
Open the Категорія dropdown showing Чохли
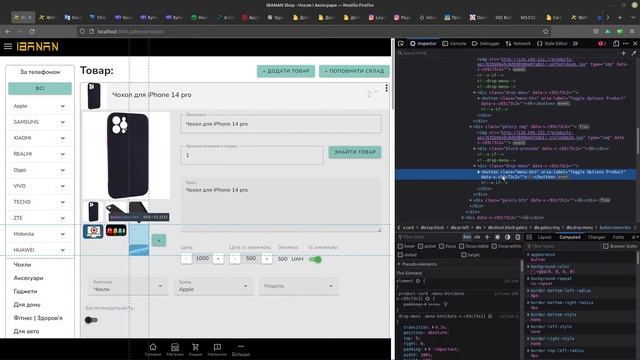click(127, 286)
